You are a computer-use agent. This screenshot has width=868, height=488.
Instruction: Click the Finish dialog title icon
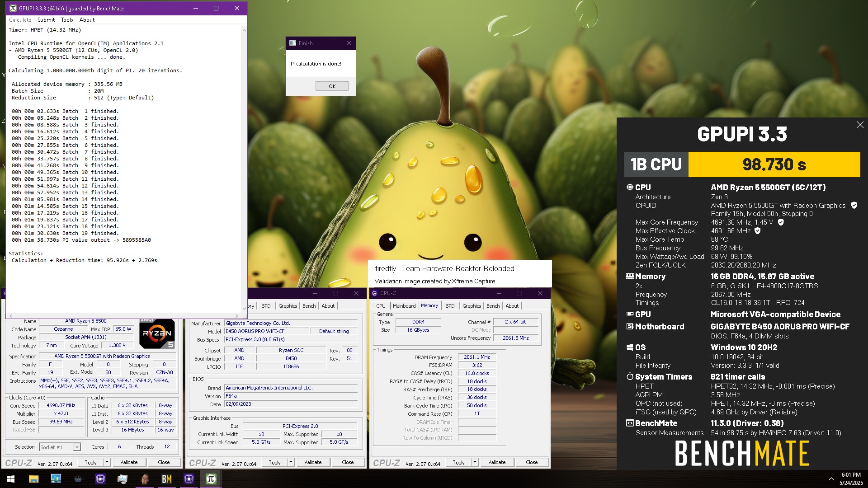[292, 43]
